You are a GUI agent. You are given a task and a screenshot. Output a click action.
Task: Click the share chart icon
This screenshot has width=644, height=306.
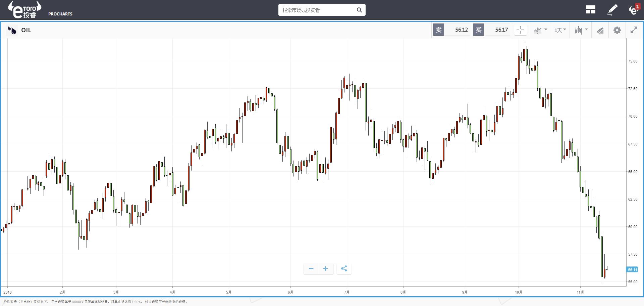344,268
